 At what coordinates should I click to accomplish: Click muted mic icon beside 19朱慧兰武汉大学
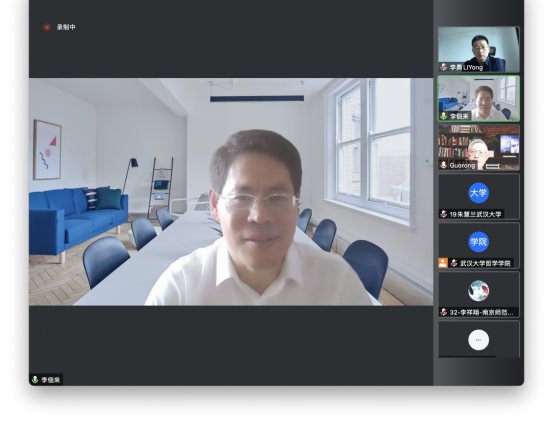pos(444,214)
